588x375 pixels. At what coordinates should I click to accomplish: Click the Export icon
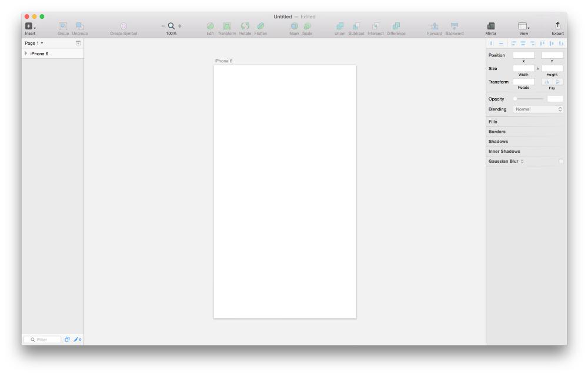[557, 26]
